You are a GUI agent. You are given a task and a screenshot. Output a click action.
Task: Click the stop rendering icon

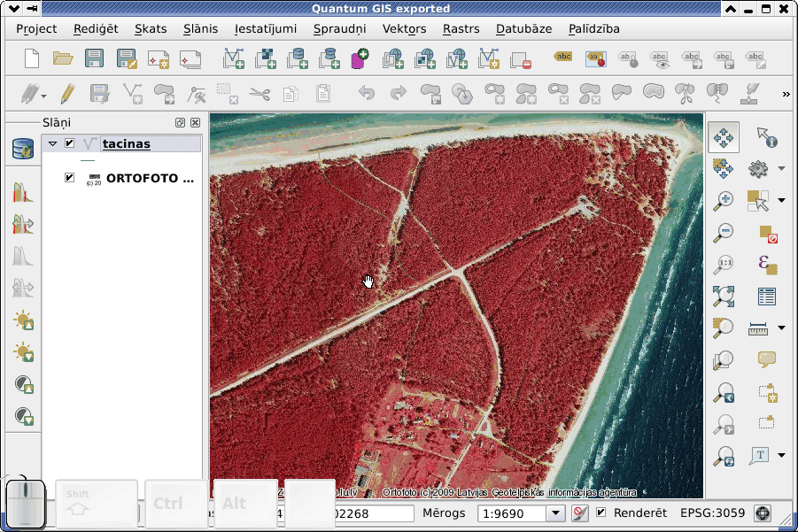tap(579, 513)
